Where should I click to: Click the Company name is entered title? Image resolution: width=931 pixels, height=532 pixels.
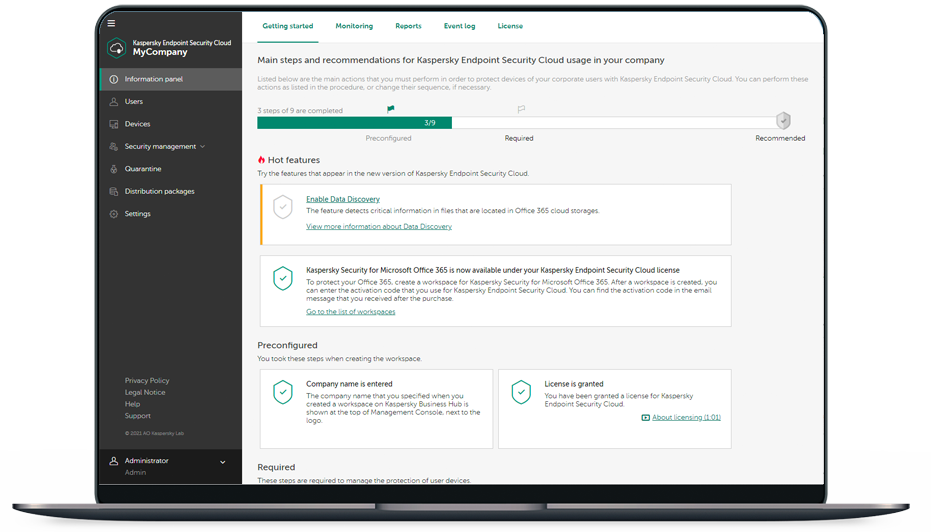pos(349,384)
